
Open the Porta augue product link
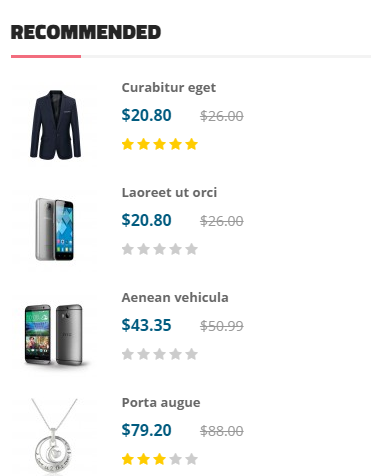pos(161,403)
